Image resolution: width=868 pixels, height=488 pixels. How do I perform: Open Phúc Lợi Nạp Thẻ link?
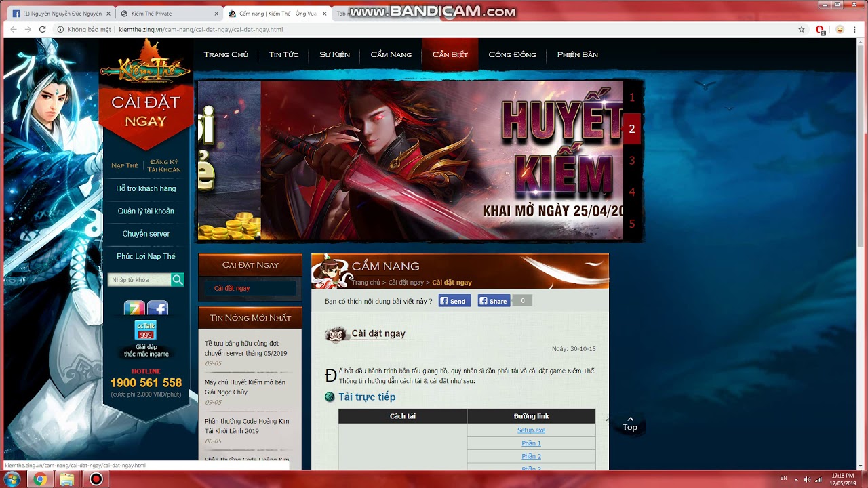tap(146, 256)
